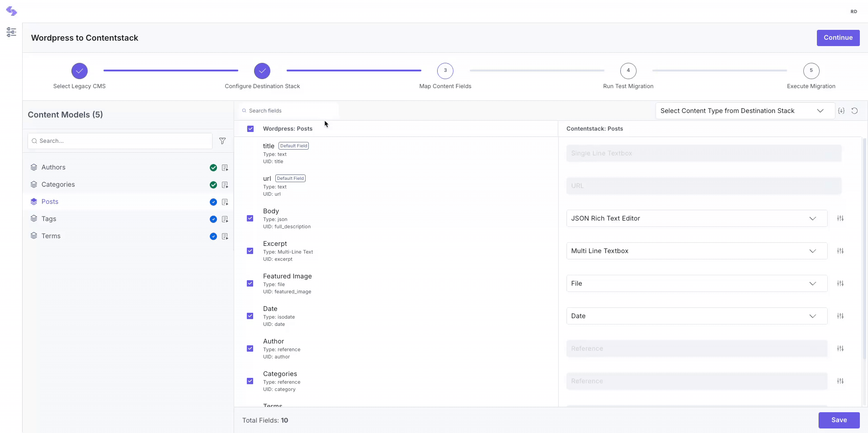Uncheck the Body field checkbox
Image resolution: width=868 pixels, height=433 pixels.
[250, 218]
